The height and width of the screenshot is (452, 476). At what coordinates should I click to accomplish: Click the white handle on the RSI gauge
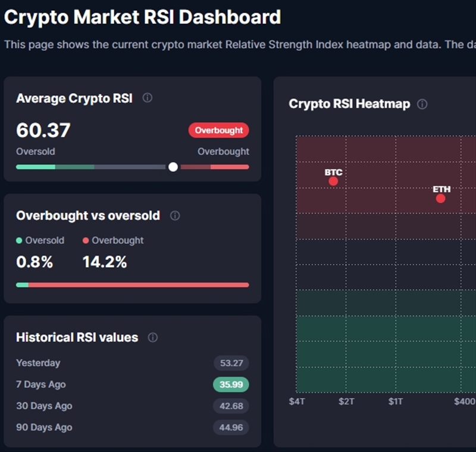173,167
